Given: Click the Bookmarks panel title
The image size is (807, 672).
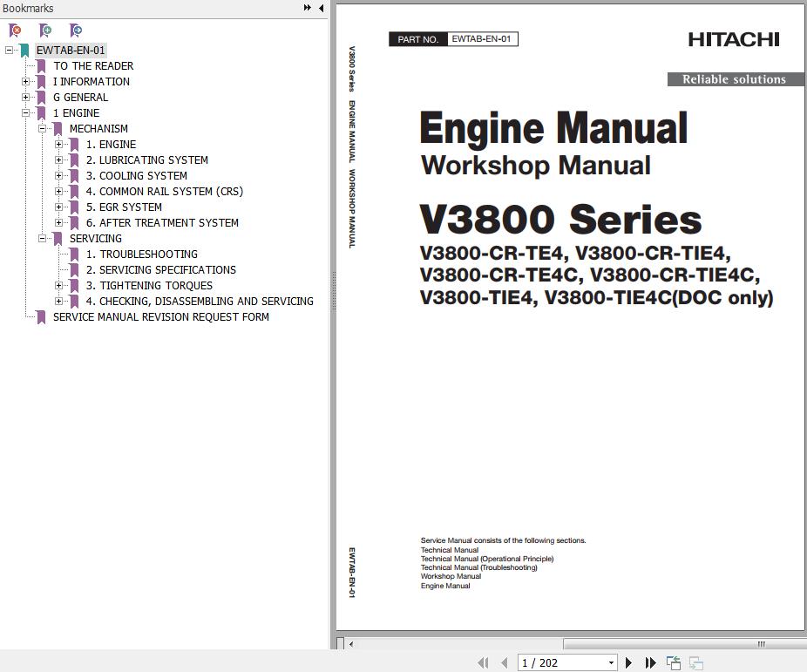Looking at the screenshot, I should pos(28,8).
